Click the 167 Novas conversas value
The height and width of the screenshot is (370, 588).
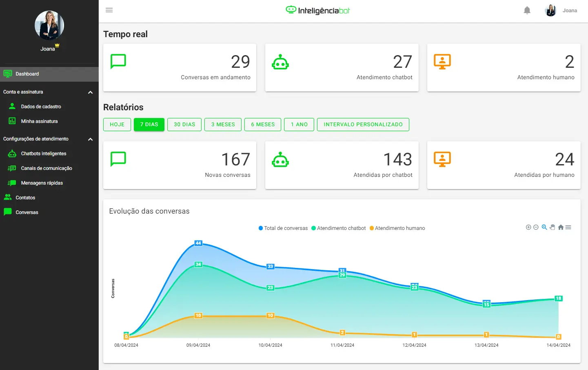click(235, 159)
